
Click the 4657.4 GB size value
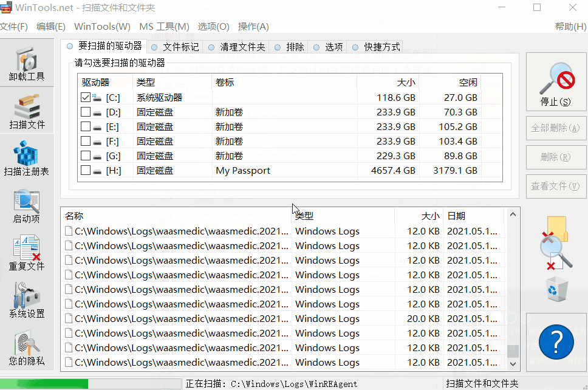coord(393,171)
